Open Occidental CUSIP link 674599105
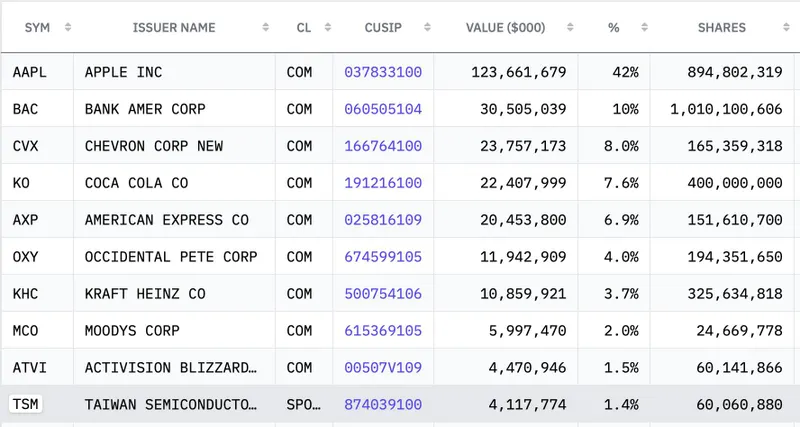Viewport: 800px width, 427px height. (x=383, y=257)
